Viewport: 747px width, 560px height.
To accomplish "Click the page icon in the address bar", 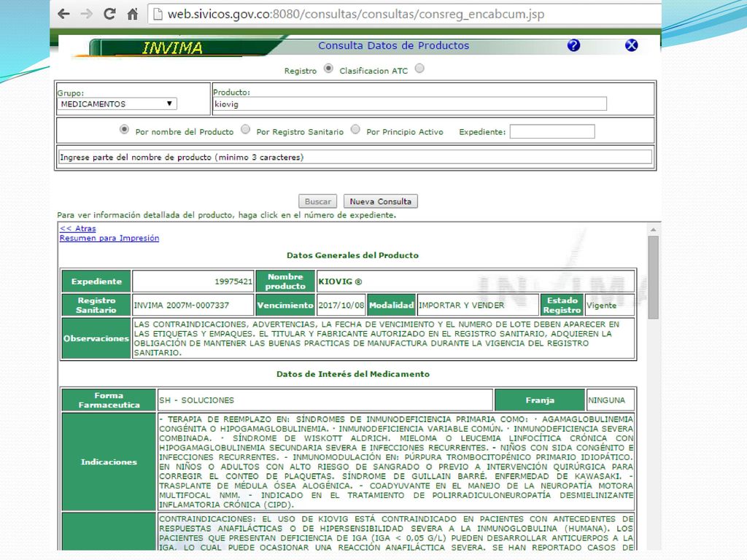I will [x=158, y=15].
